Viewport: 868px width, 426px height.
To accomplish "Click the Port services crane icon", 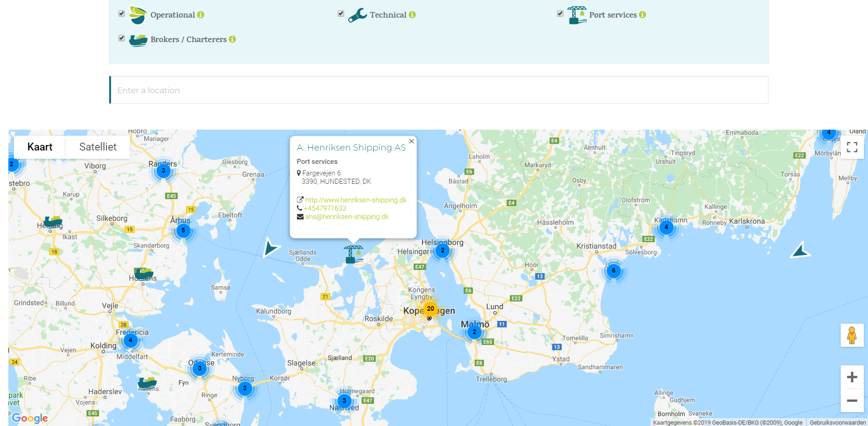I will click(577, 15).
